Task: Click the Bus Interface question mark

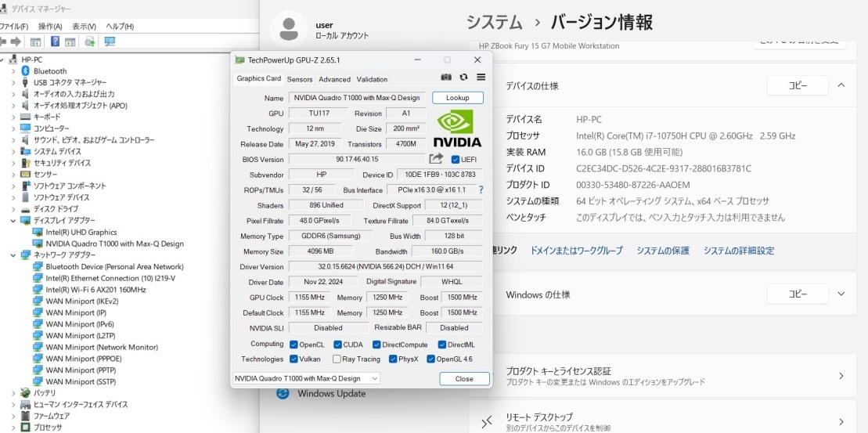Action: pos(481,190)
